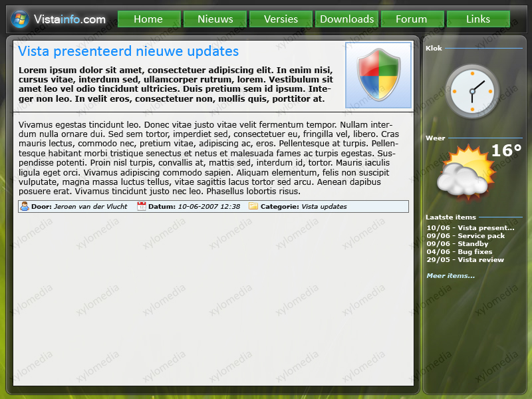Click the Laatste items heading
The height and width of the screenshot is (399, 532).
click(x=451, y=217)
